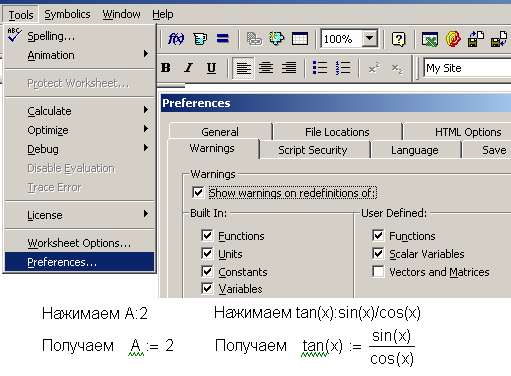The width and height of the screenshot is (511, 376).
Task: Toggle Show warnings on redefinitions checkbox
Action: [198, 192]
